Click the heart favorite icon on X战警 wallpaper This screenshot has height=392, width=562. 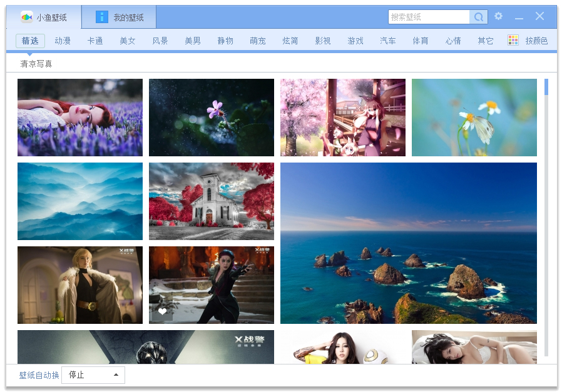(x=162, y=311)
